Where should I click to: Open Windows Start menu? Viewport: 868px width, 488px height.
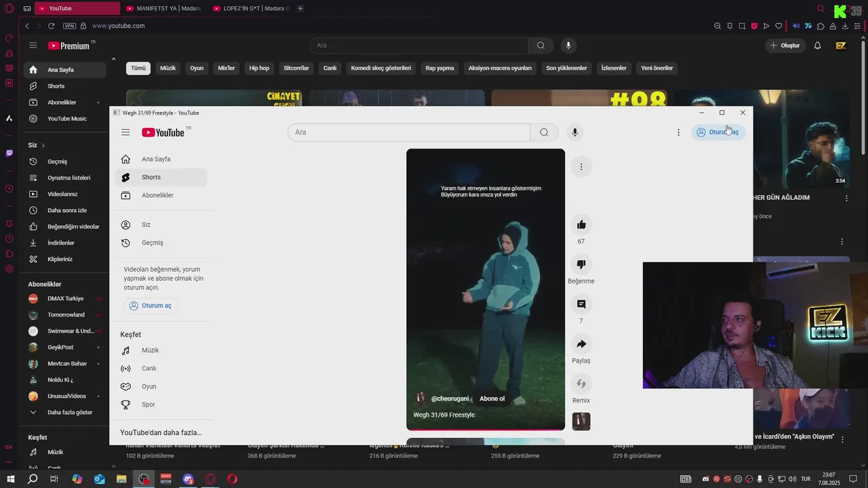pos(10,479)
